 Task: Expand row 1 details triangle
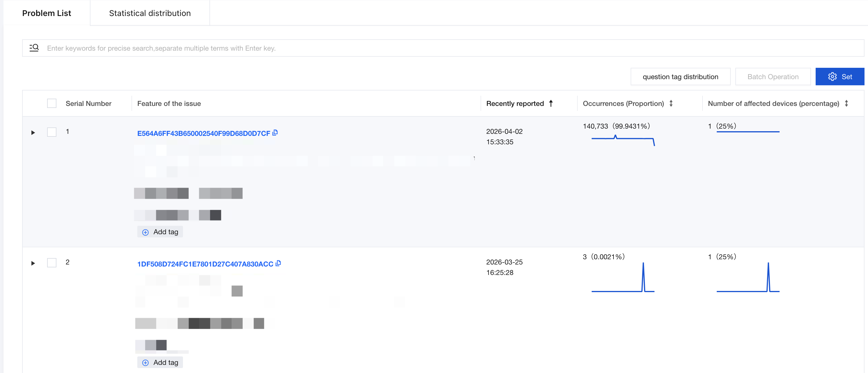pos(33,133)
